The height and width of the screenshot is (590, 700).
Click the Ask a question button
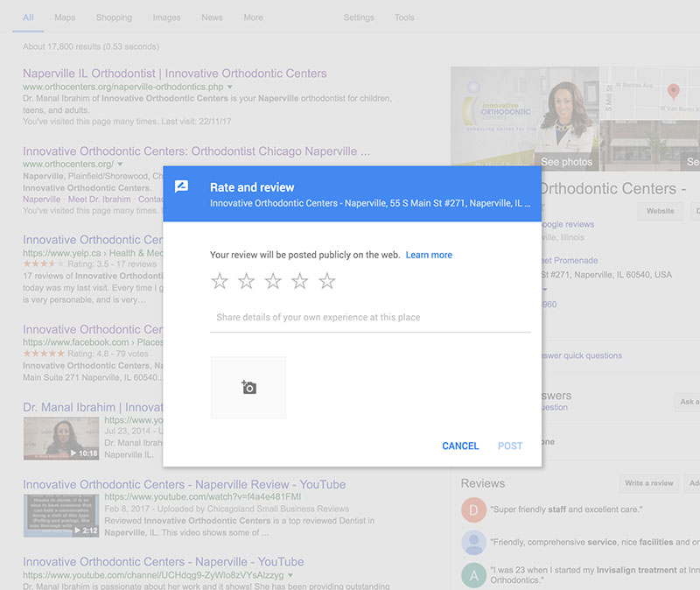pos(687,402)
